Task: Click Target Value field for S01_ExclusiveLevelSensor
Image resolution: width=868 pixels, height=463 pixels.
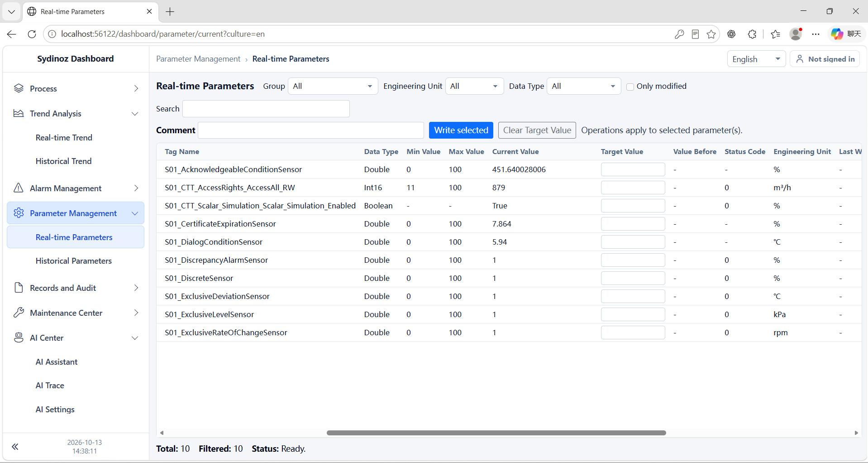Action: [x=633, y=314]
